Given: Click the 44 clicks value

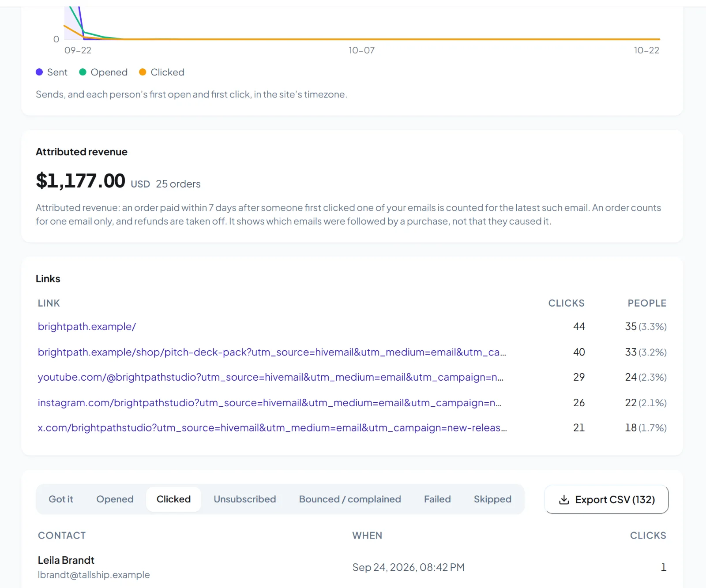Looking at the screenshot, I should 579,326.
